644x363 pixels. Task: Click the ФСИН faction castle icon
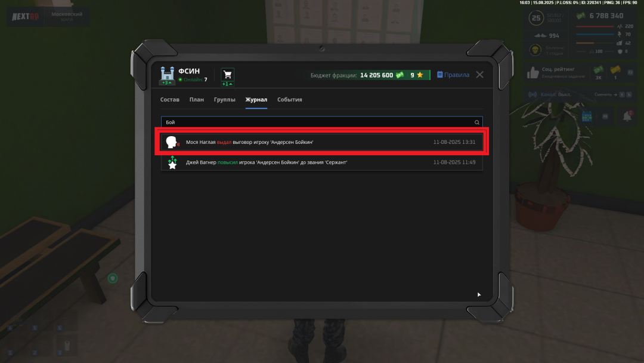[167, 75]
